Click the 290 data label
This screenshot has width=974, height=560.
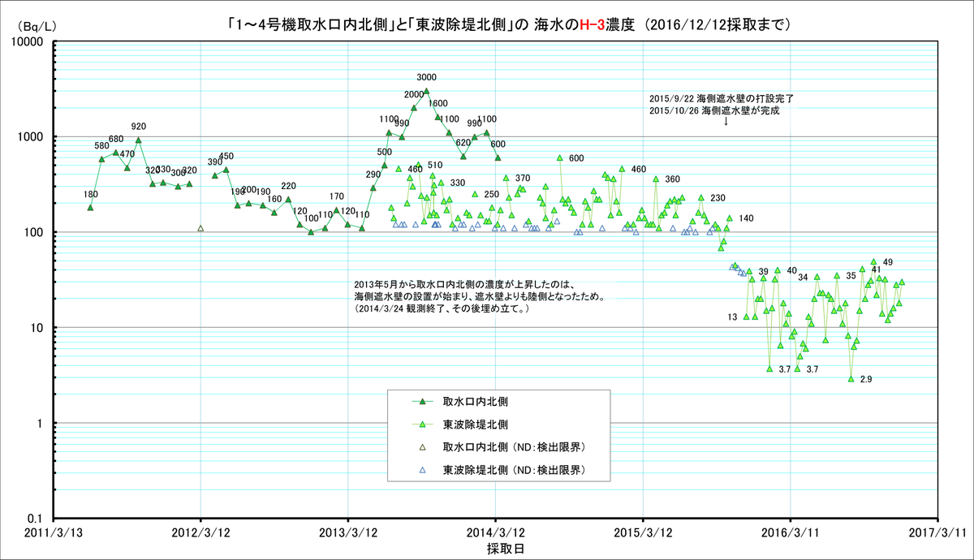click(373, 174)
